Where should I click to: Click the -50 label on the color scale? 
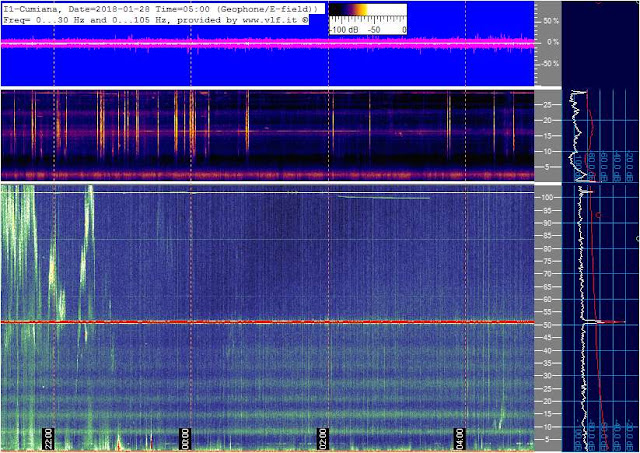tap(373, 30)
